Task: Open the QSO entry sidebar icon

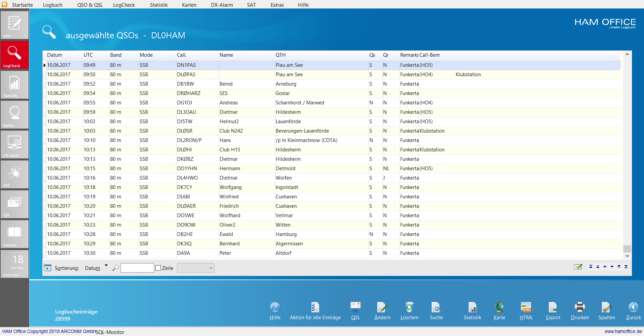Action: [x=14, y=25]
